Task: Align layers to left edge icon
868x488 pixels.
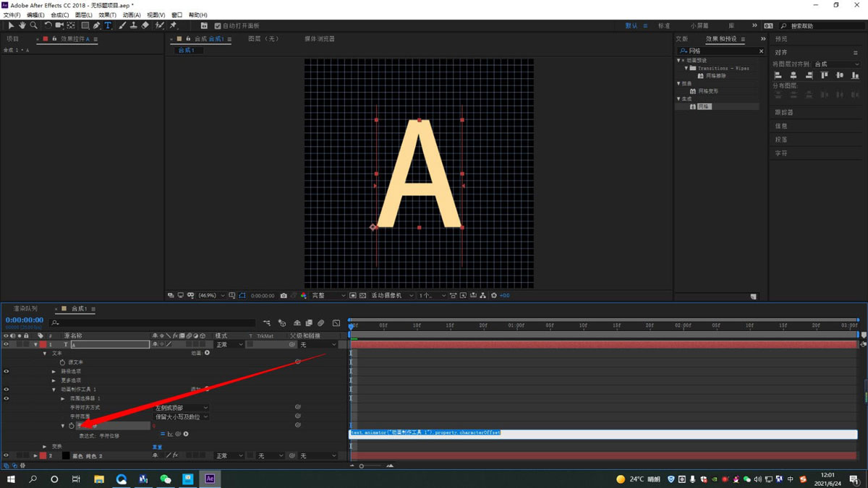Action: point(778,75)
